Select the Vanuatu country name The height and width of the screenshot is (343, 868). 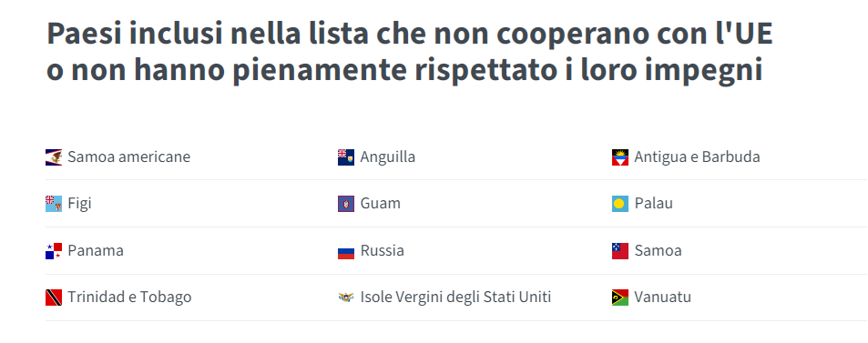(x=663, y=298)
